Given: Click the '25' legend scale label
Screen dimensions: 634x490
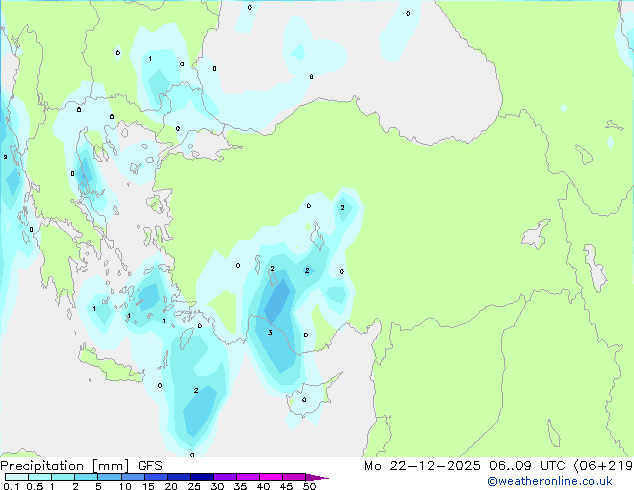Looking at the screenshot, I should click(x=194, y=486).
